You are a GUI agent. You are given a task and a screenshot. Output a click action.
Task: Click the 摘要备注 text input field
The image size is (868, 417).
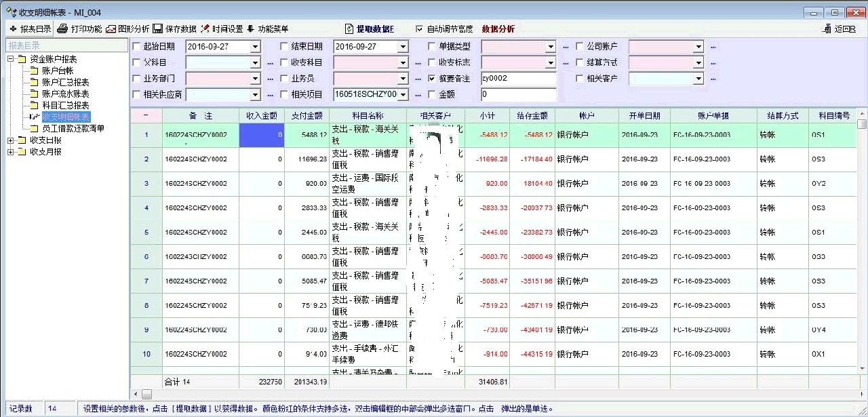(518, 79)
